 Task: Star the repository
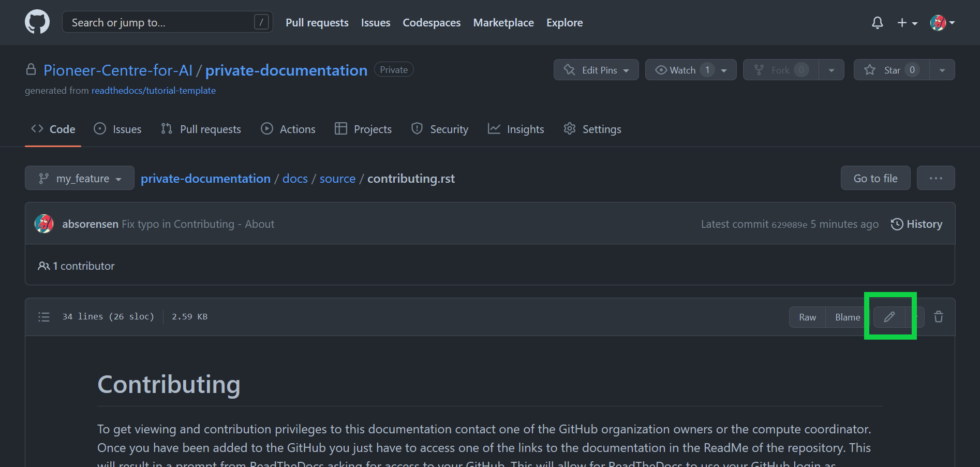(892, 70)
